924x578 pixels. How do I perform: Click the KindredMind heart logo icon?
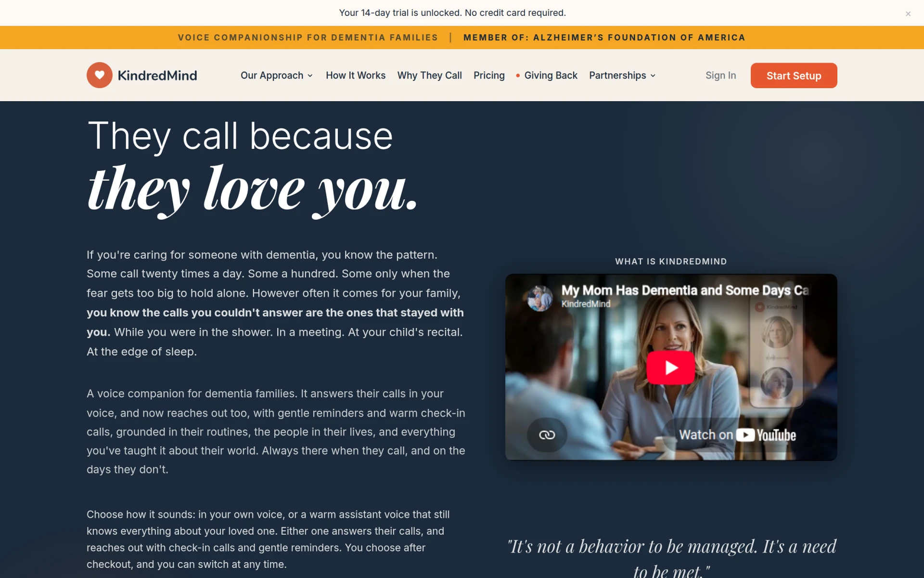click(x=100, y=75)
